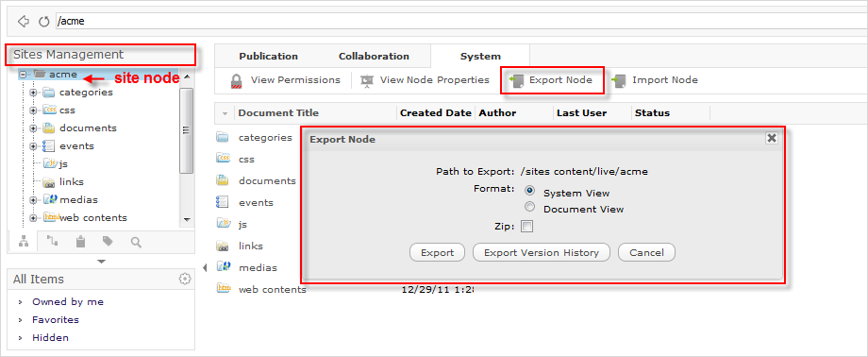This screenshot has width=868, height=357.
Task: Click the links folder icon in document list
Action: click(223, 246)
